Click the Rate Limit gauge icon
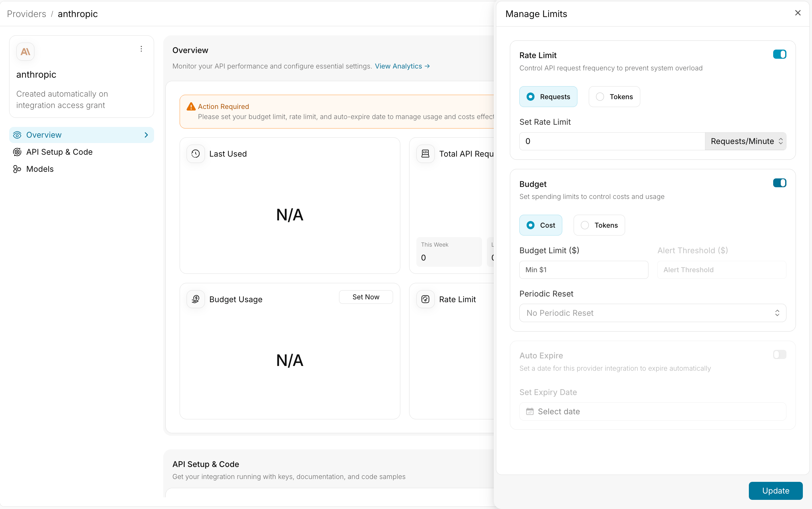This screenshot has height=509, width=812. pyautogui.click(x=425, y=299)
